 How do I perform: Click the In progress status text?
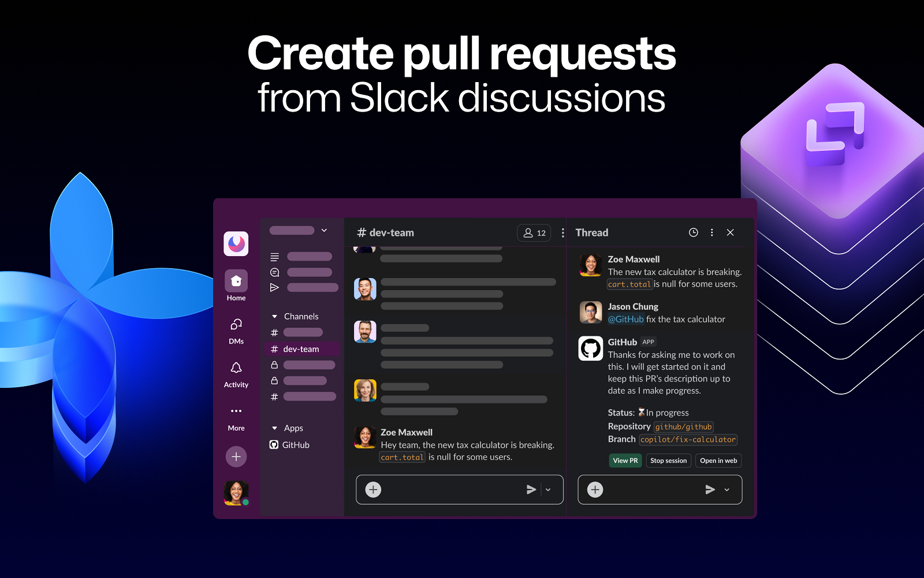coord(667,413)
